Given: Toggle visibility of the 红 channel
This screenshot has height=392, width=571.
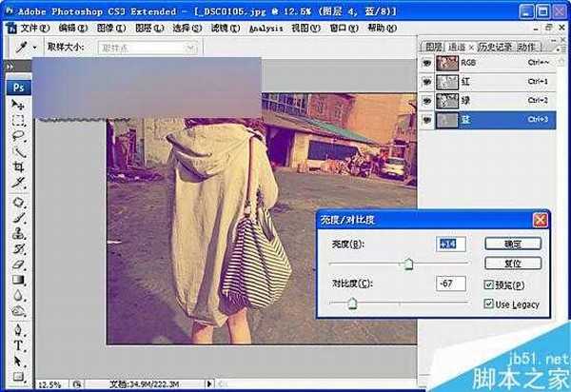Looking at the screenshot, I should [x=426, y=82].
